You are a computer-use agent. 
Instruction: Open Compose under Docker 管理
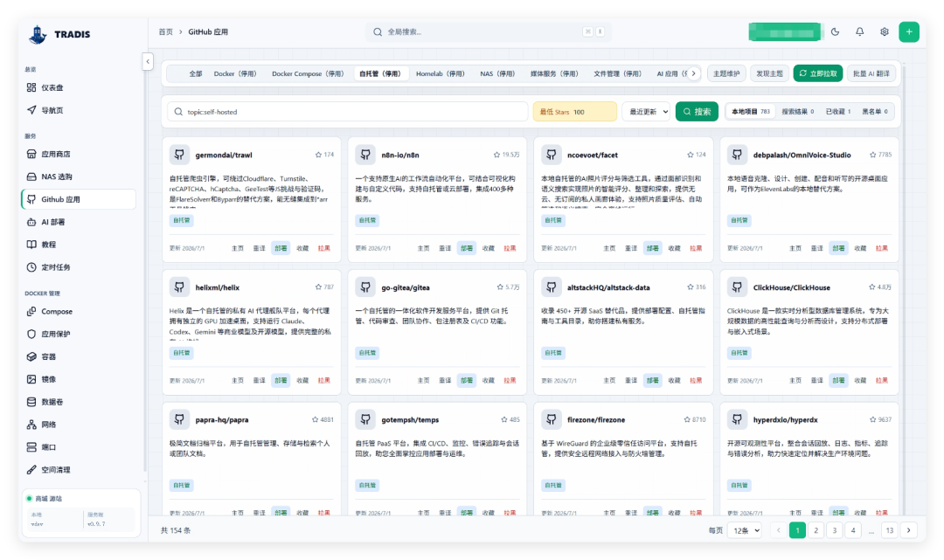pyautogui.click(x=79, y=312)
